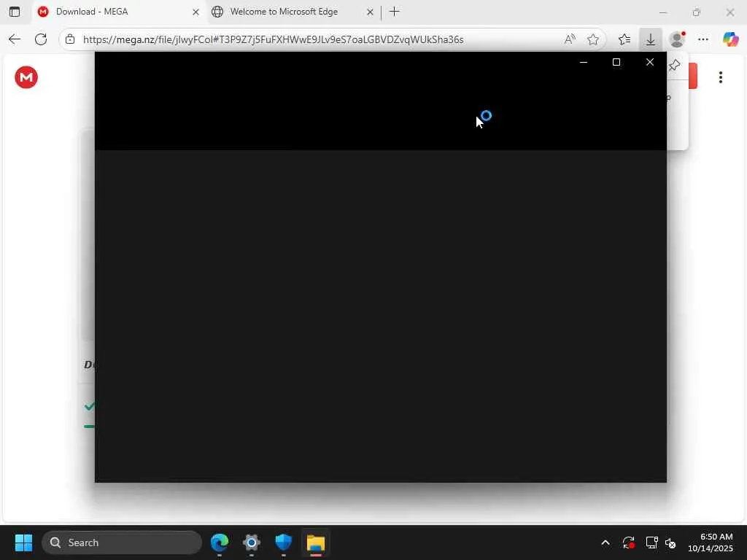Click the muted volume tray icon
Viewport: 747px width, 560px height.
click(670, 542)
